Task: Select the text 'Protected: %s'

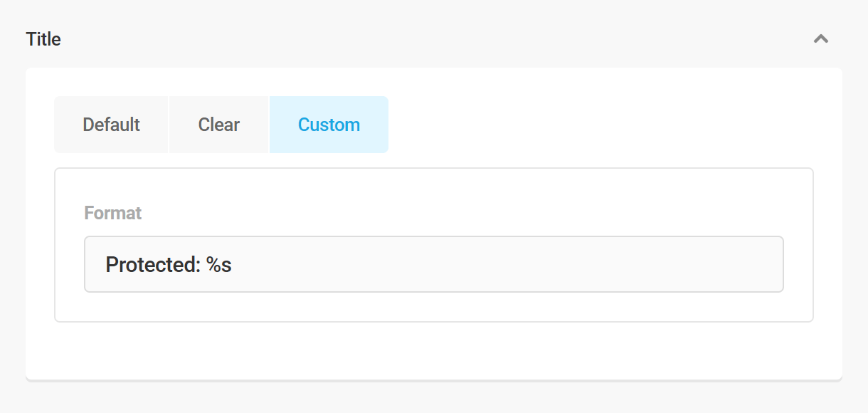Action: point(169,263)
